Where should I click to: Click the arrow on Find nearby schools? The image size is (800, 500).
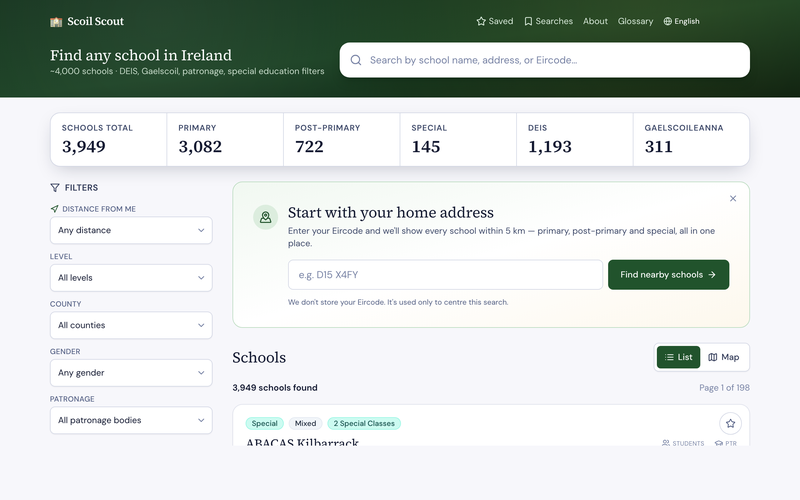pos(712,274)
